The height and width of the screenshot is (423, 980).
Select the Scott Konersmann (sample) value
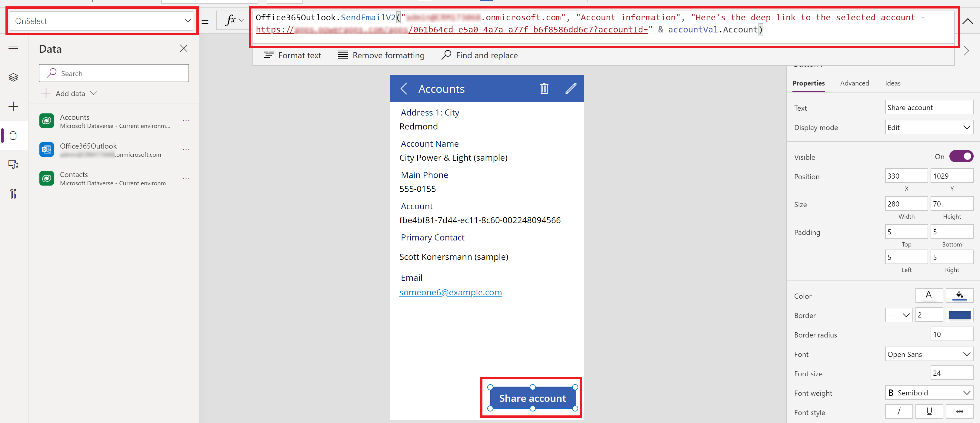click(453, 257)
